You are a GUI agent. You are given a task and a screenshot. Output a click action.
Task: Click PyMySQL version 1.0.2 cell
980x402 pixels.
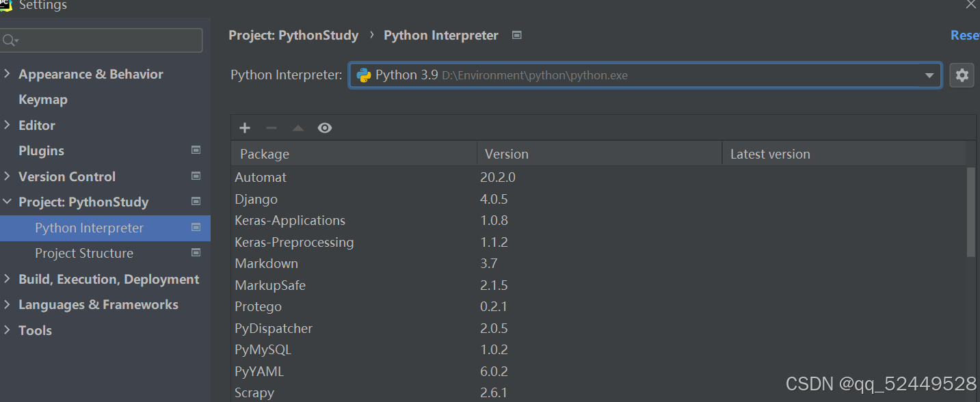(494, 349)
